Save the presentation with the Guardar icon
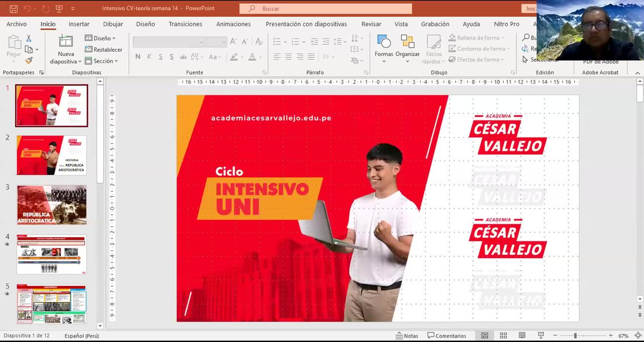The image size is (644, 342). coord(14,9)
